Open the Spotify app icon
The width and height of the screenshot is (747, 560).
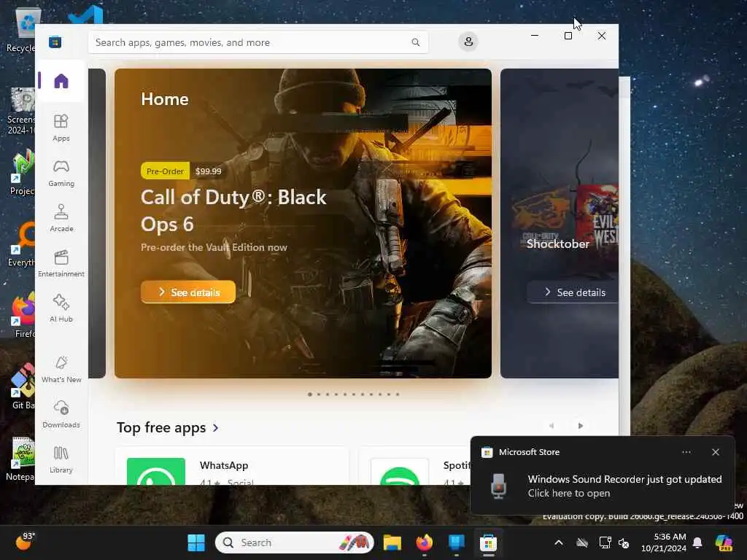tap(400, 472)
